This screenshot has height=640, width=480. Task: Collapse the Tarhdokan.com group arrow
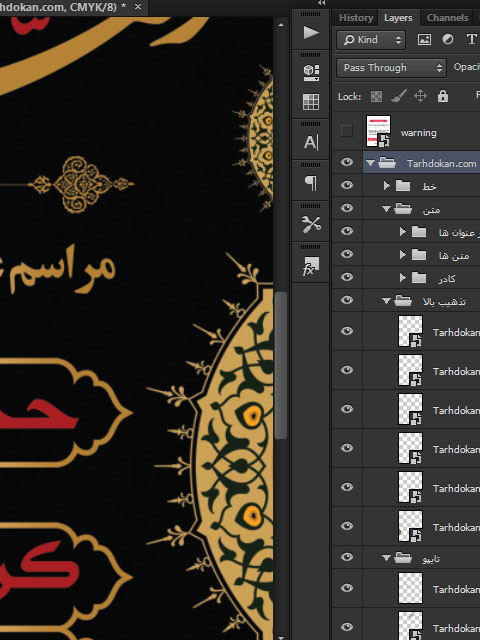click(x=370, y=163)
